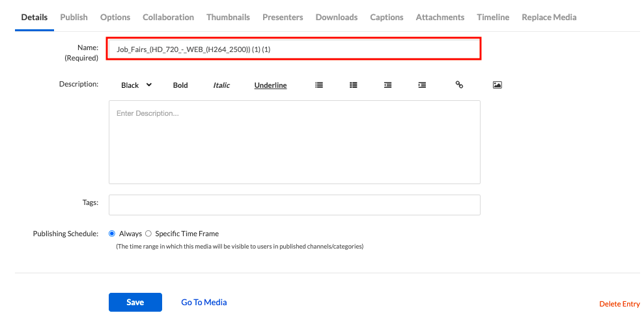This screenshot has height=313, width=644.
Task: Open the Options tab
Action: click(x=115, y=17)
